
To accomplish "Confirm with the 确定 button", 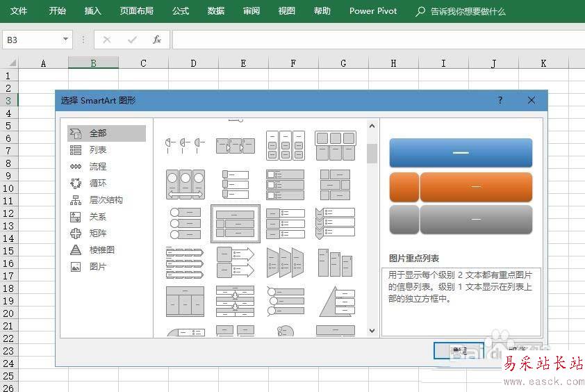I will point(459,350).
